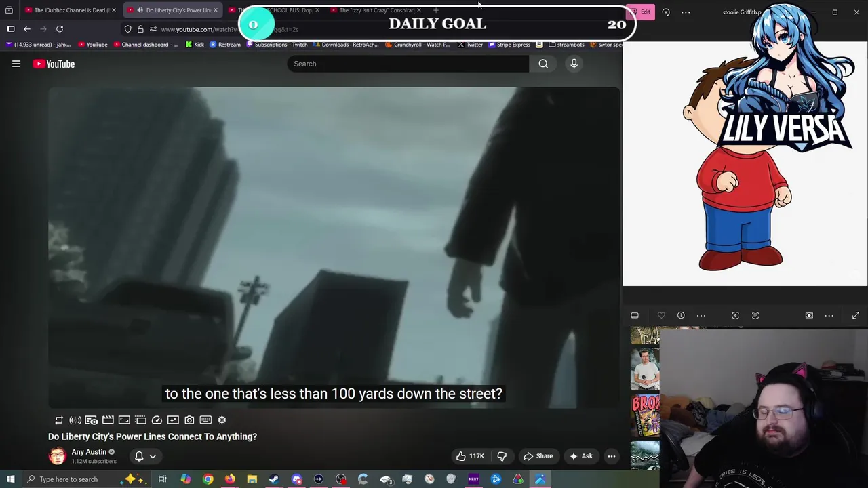Toggle filmstrip icon in Photos bottom bar

point(635,315)
